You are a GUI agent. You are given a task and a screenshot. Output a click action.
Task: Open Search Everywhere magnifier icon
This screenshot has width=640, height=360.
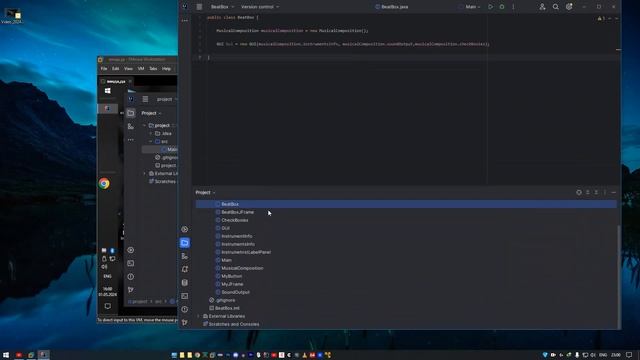click(x=556, y=7)
